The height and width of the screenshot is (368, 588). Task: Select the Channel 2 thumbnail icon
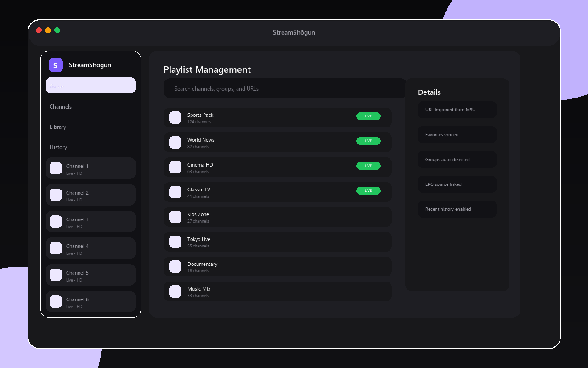56,195
